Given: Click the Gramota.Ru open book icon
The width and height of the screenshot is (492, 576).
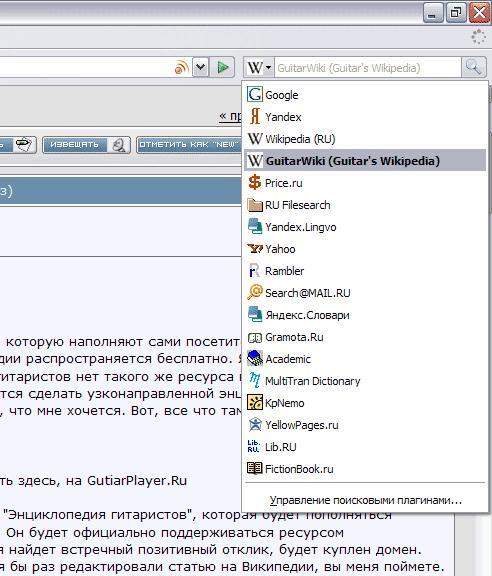Looking at the screenshot, I should pyautogui.click(x=255, y=338).
